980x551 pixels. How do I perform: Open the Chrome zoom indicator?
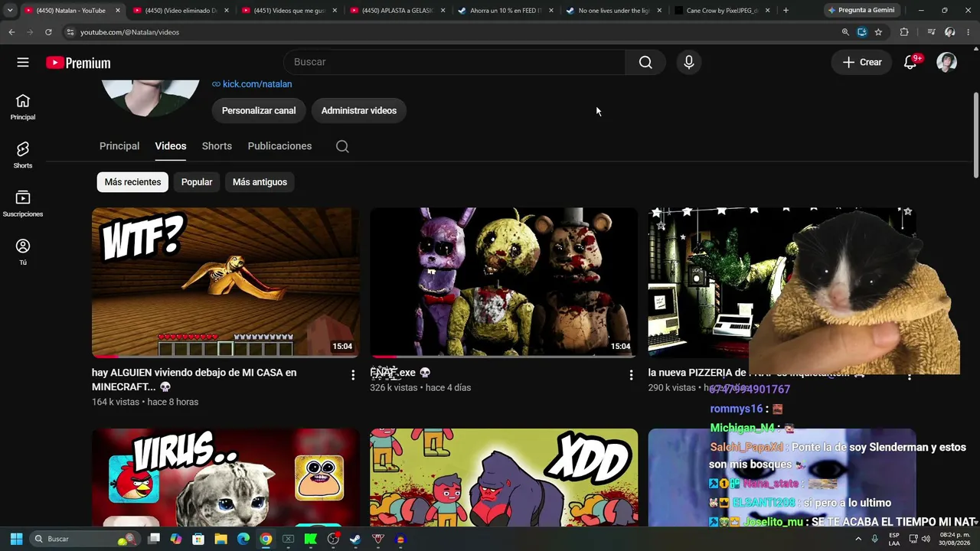point(845,32)
